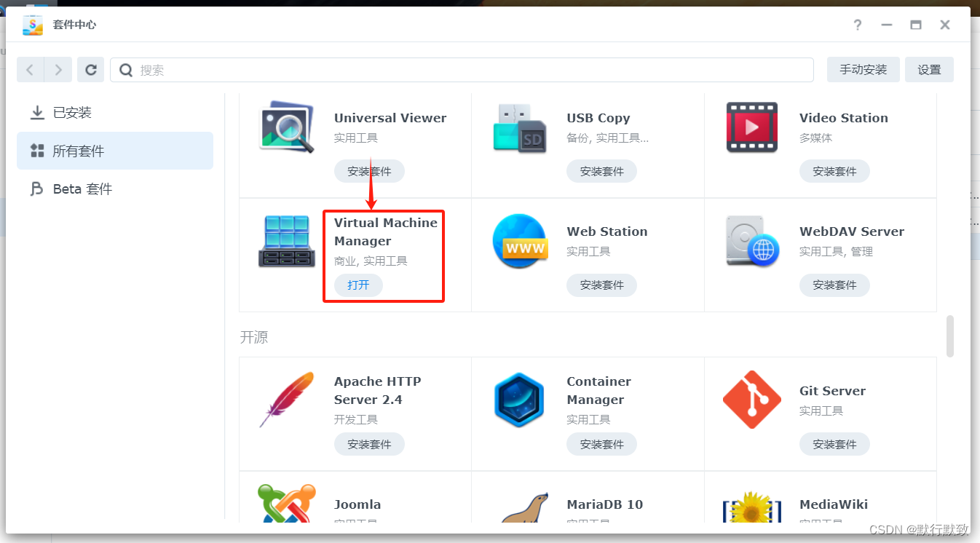The height and width of the screenshot is (543, 980).
Task: Click the search magnifier icon
Action: tap(126, 70)
